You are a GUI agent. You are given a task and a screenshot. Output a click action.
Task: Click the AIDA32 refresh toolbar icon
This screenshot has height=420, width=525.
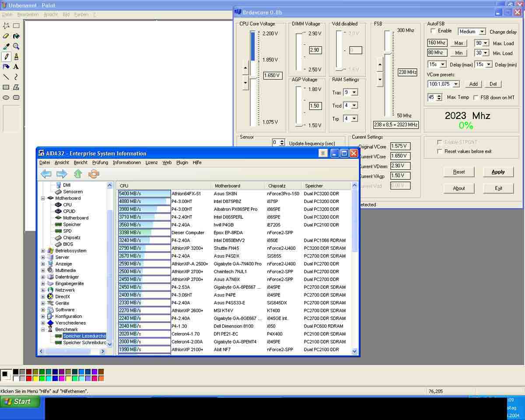click(x=94, y=174)
